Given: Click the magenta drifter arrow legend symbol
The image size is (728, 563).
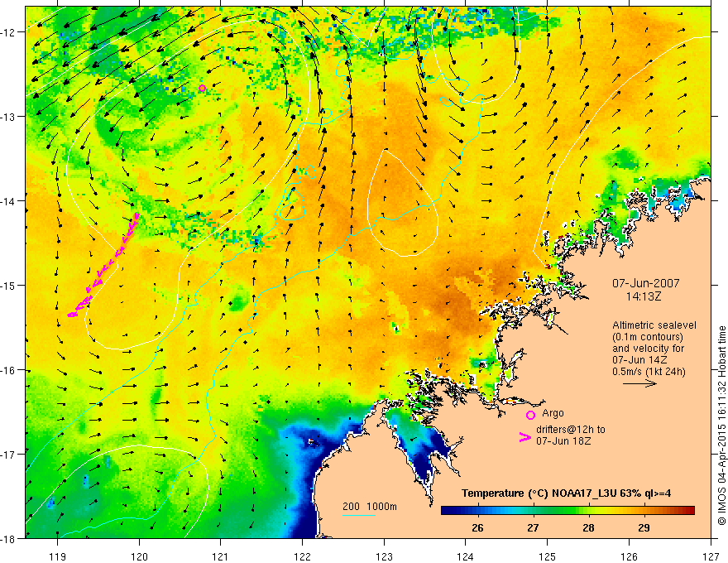Looking at the screenshot, I should pyautogui.click(x=524, y=437).
